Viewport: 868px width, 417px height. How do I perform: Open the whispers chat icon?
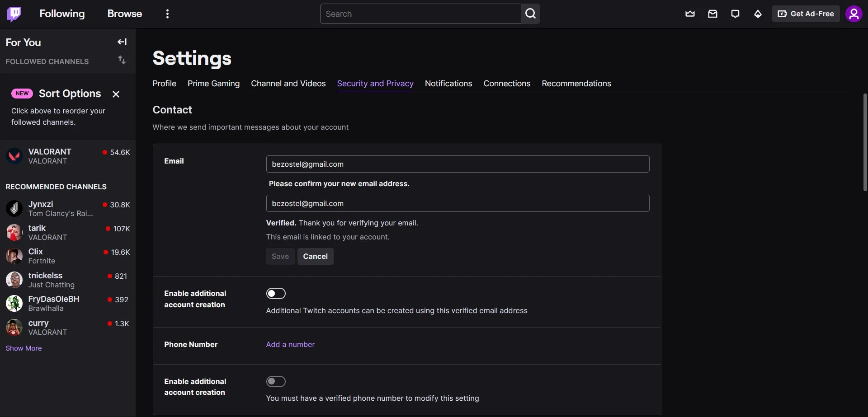735,14
